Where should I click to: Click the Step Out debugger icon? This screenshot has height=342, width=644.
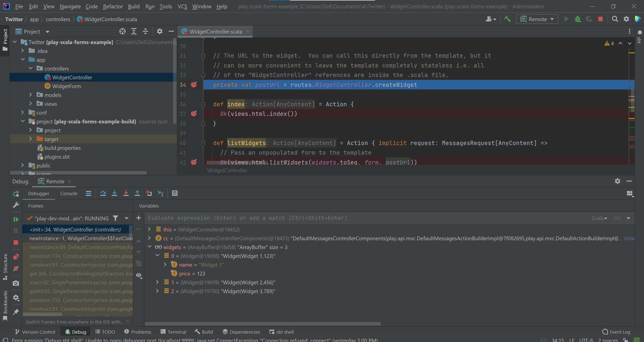pos(137,193)
